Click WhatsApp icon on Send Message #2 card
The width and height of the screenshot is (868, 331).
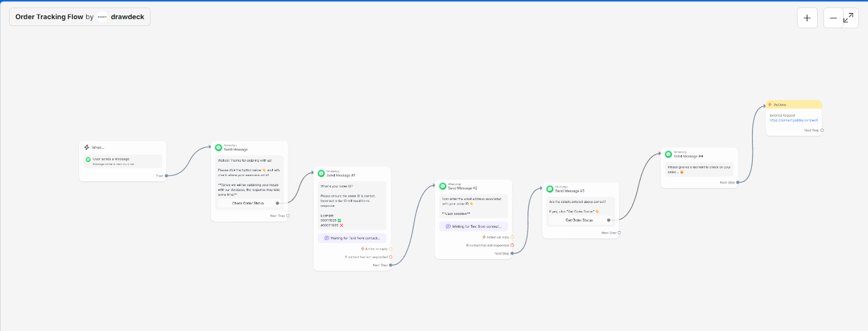pyautogui.click(x=443, y=186)
